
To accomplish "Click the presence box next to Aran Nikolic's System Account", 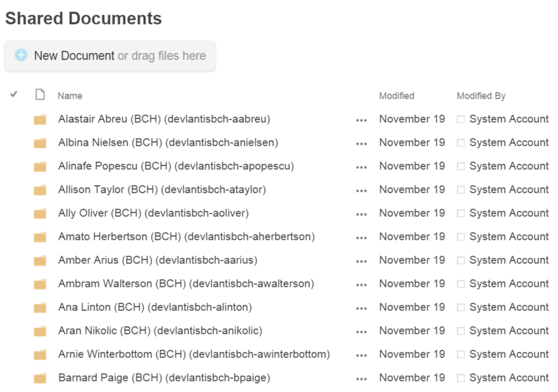I will click(460, 331).
